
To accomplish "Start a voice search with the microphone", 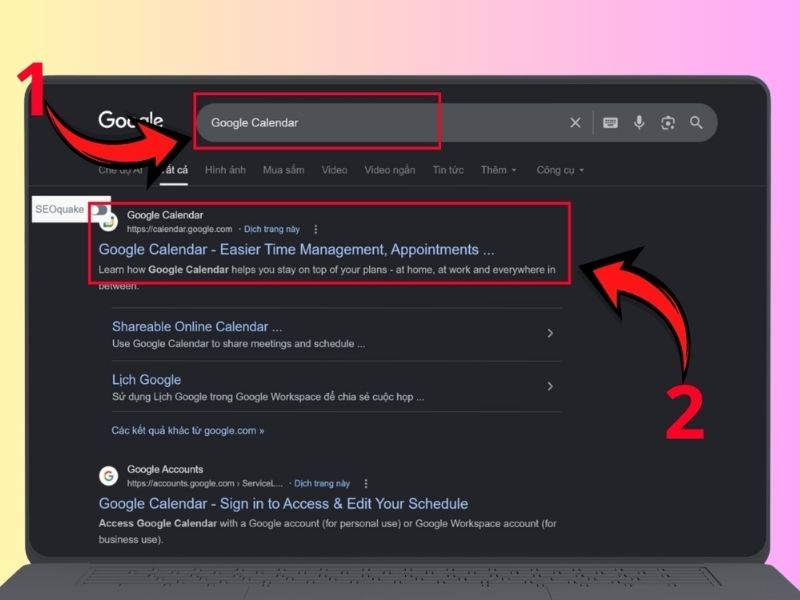I will pyautogui.click(x=639, y=122).
